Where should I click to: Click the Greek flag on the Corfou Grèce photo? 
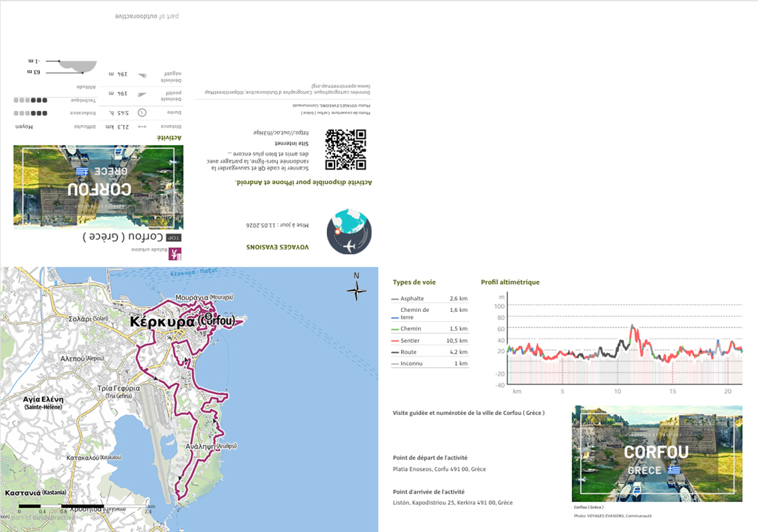pyautogui.click(x=674, y=469)
